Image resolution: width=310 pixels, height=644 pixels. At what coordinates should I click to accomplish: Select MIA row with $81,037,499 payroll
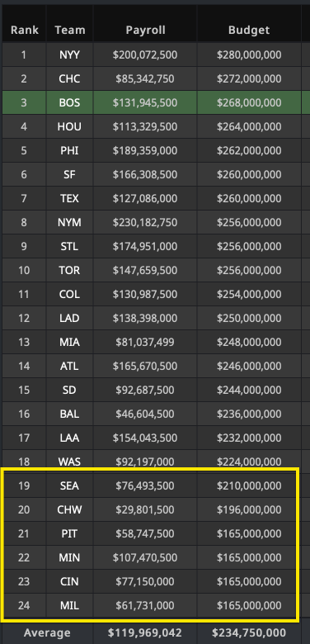coord(156,342)
